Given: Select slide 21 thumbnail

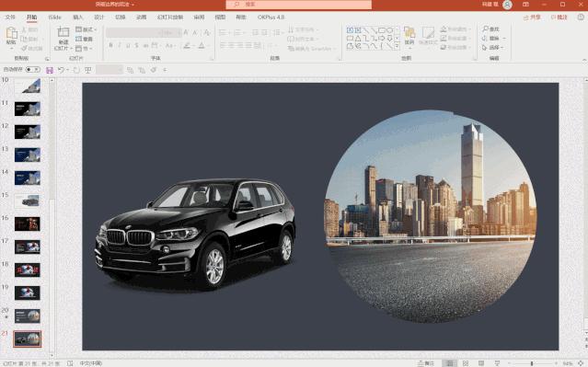Looking at the screenshot, I should tap(28, 338).
